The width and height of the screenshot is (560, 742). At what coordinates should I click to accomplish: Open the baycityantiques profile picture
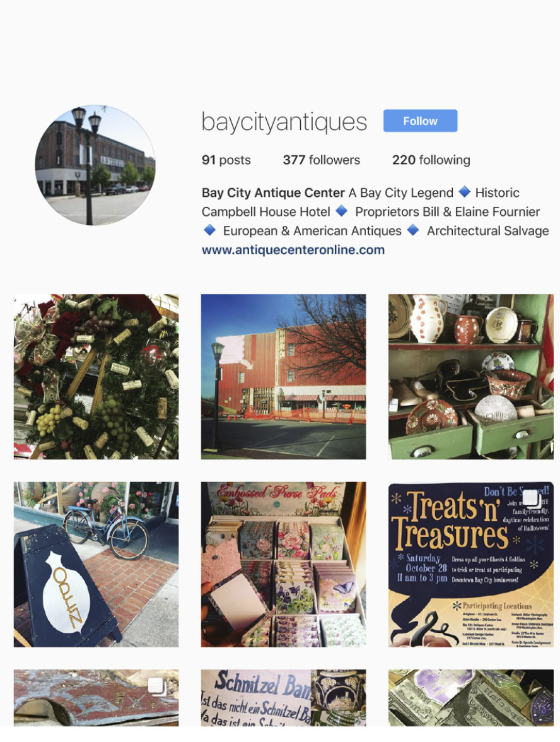coord(95,165)
